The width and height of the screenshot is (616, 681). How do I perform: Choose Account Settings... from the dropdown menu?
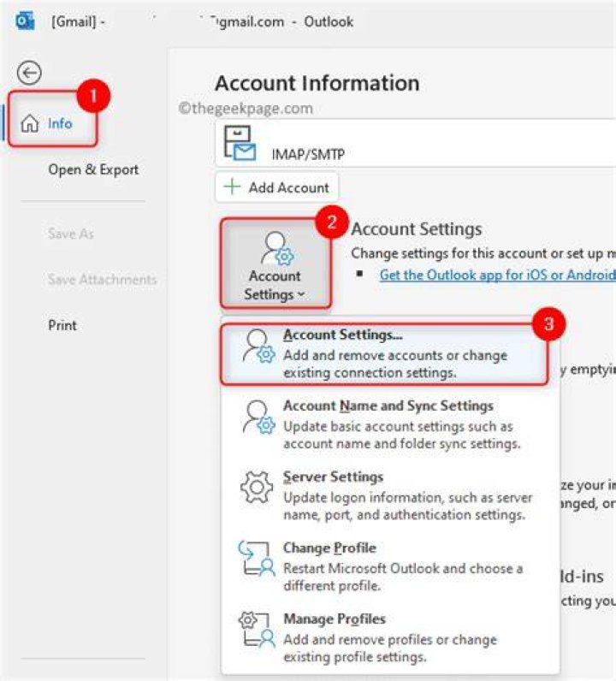384,353
